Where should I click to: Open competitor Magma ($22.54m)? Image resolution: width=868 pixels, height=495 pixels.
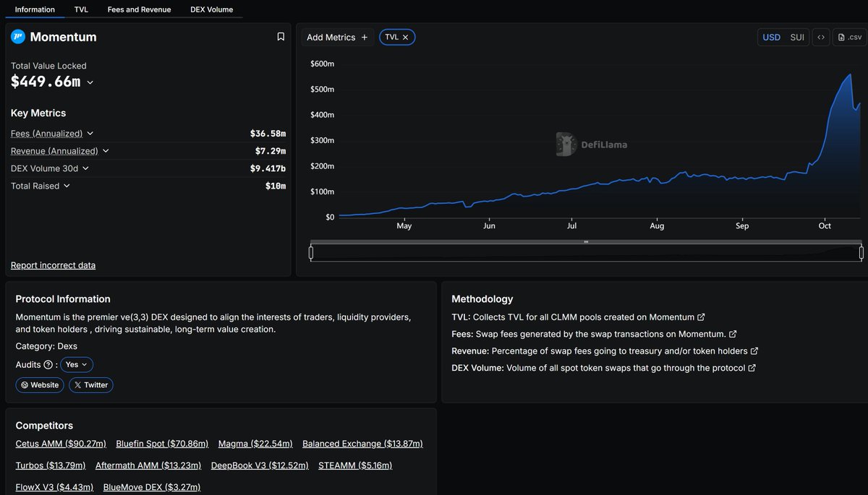click(x=255, y=444)
